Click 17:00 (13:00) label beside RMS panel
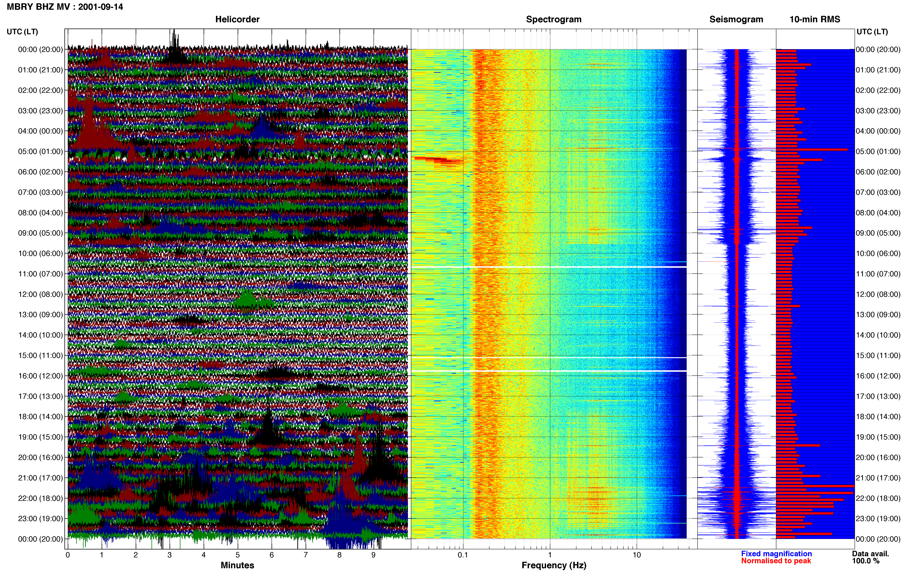924x578 pixels. click(878, 396)
